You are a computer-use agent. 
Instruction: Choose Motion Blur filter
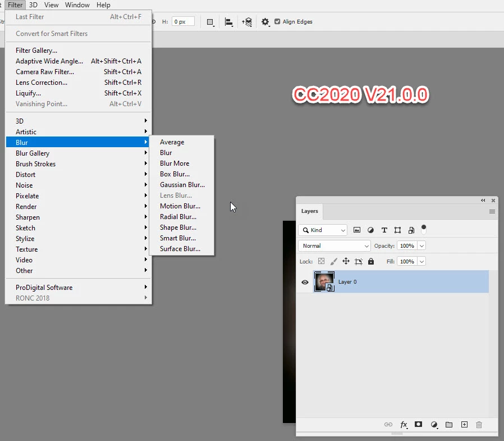click(x=182, y=206)
